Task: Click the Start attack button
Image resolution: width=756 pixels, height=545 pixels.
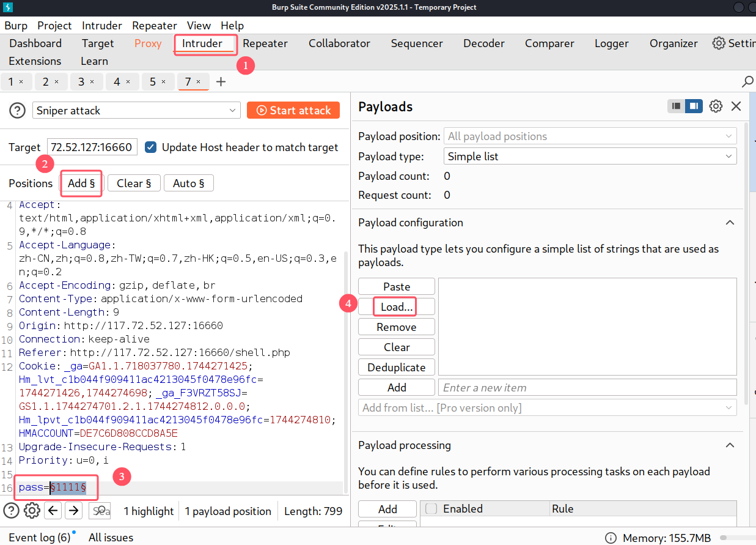Action: (x=293, y=111)
